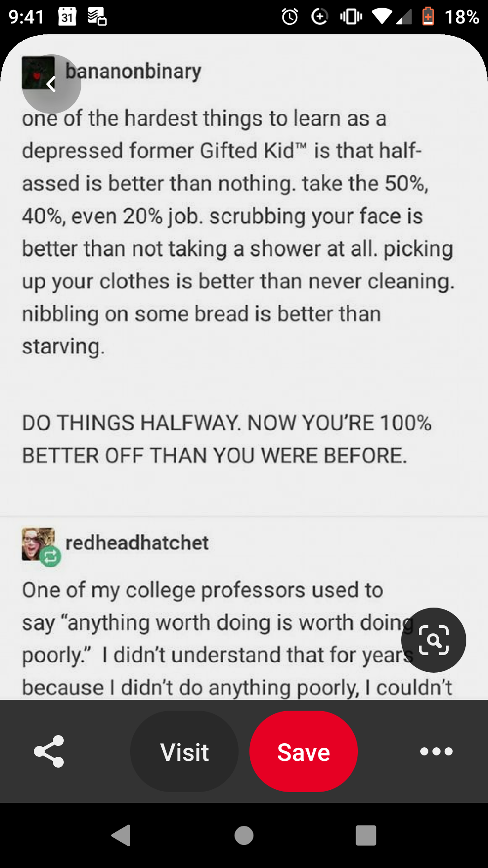Image resolution: width=488 pixels, height=868 pixels.
Task: Tap the battery icon in status bar
Action: [x=428, y=17]
